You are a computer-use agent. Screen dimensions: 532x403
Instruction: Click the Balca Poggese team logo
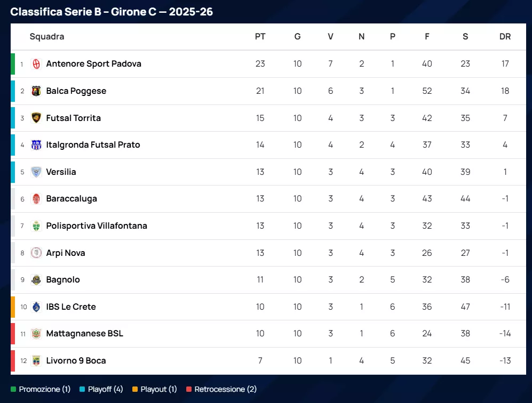36,91
